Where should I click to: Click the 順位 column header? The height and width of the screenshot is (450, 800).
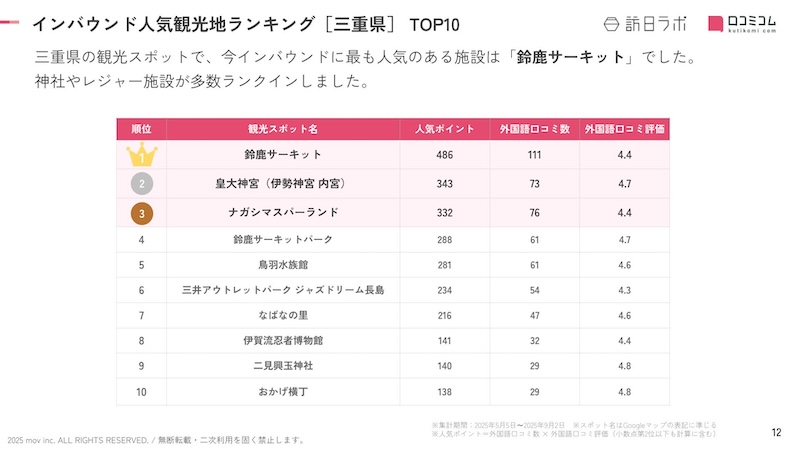(x=142, y=129)
